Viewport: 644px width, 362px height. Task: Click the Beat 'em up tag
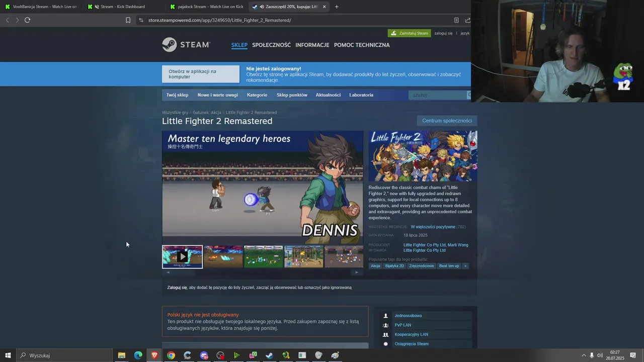449,266
